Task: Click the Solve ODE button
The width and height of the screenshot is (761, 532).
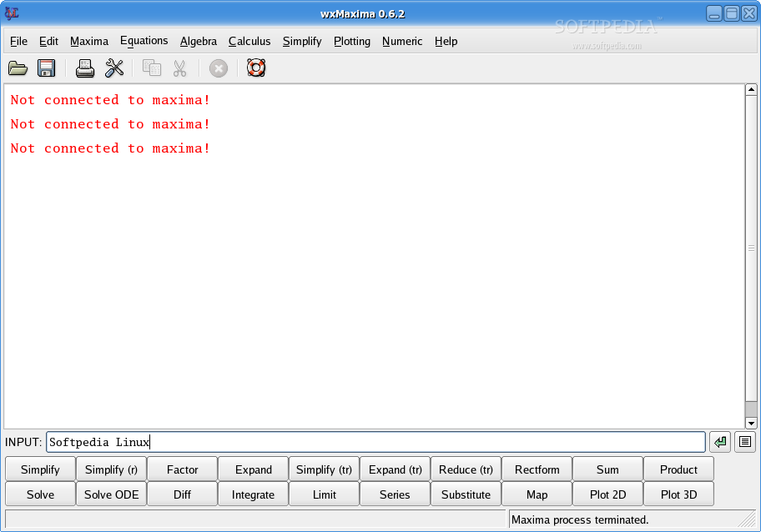Action: pos(111,494)
